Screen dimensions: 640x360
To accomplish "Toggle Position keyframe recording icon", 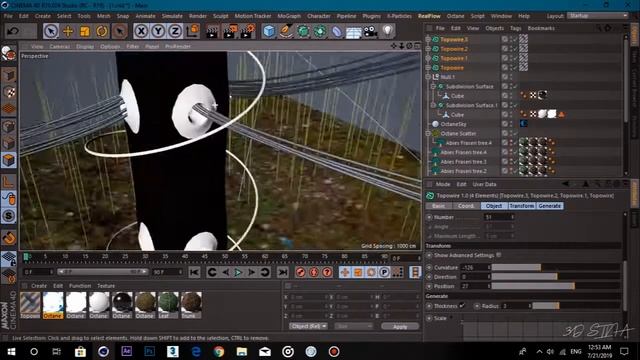I will [345, 272].
